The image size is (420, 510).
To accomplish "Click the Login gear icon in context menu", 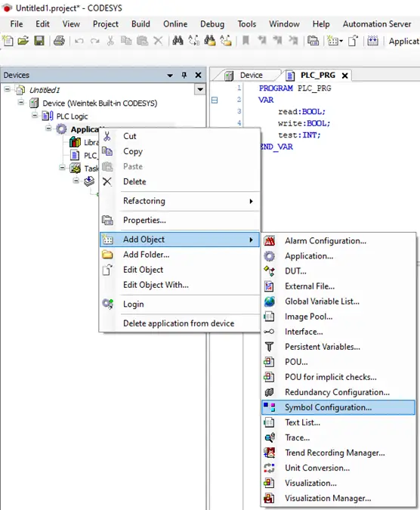I will coord(107,304).
